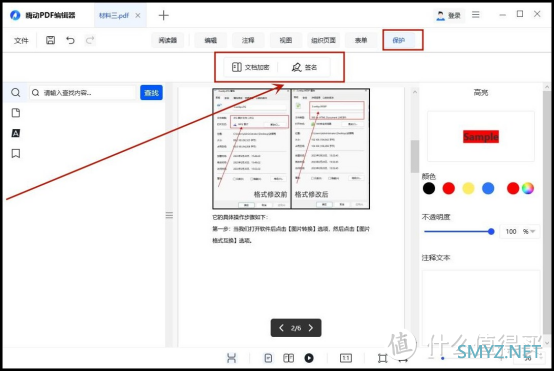Click the page indicator 2/6
This screenshot has height=371, width=554.
(296, 328)
